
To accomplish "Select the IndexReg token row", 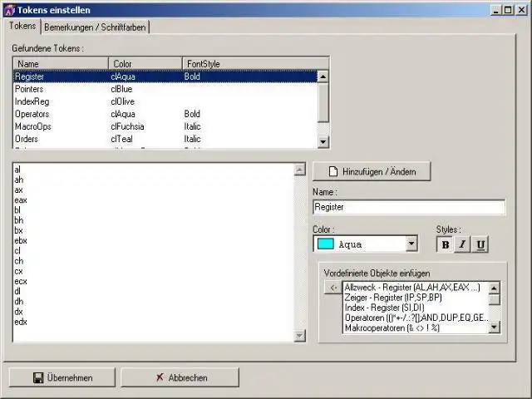I will (165, 101).
